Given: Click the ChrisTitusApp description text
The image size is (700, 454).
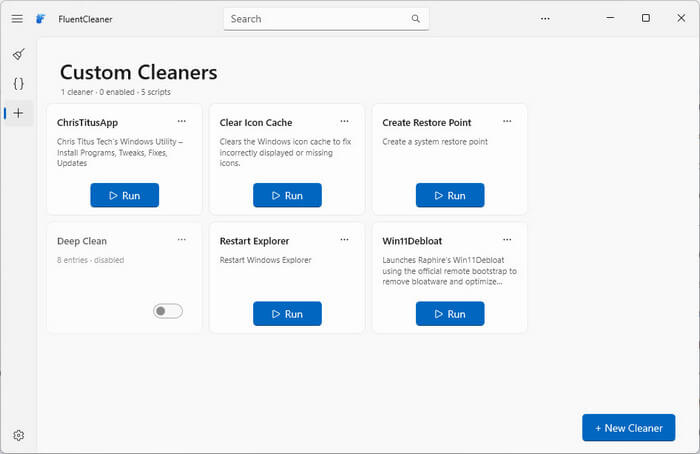Looking at the screenshot, I should [x=120, y=152].
